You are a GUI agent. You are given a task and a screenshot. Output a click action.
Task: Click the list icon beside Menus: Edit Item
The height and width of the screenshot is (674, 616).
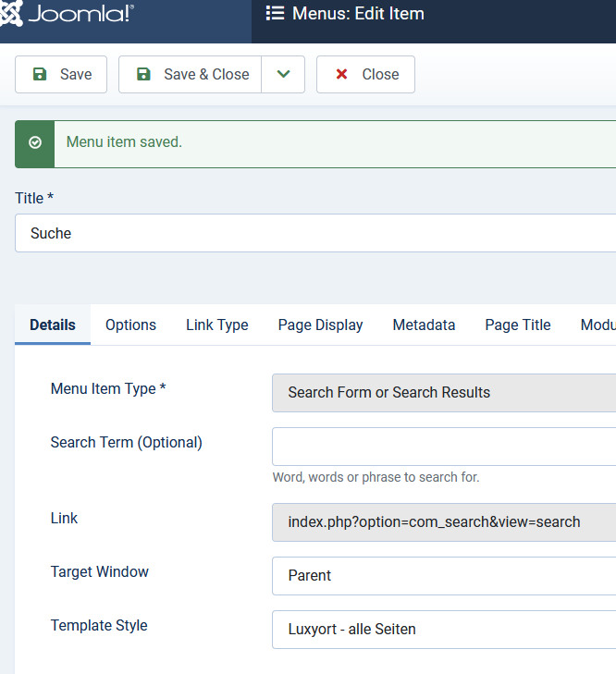(x=275, y=14)
